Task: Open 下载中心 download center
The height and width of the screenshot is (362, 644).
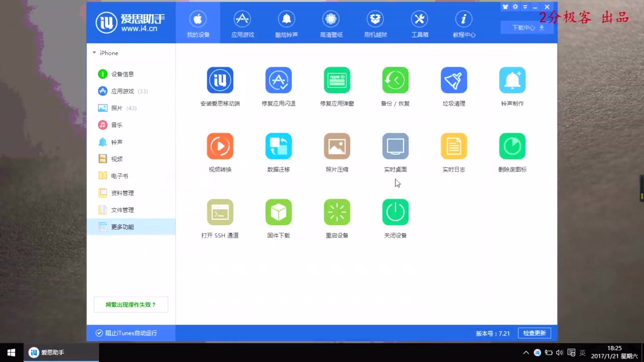Action: click(527, 28)
